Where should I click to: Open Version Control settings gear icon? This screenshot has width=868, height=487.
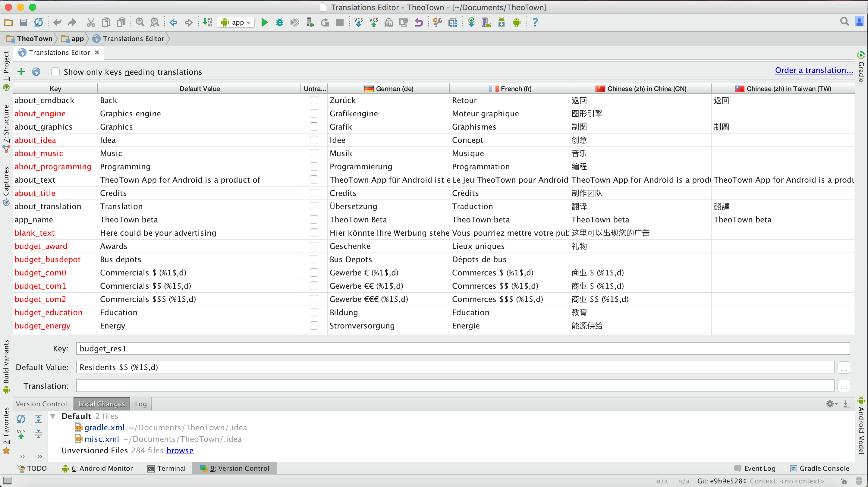[832, 404]
